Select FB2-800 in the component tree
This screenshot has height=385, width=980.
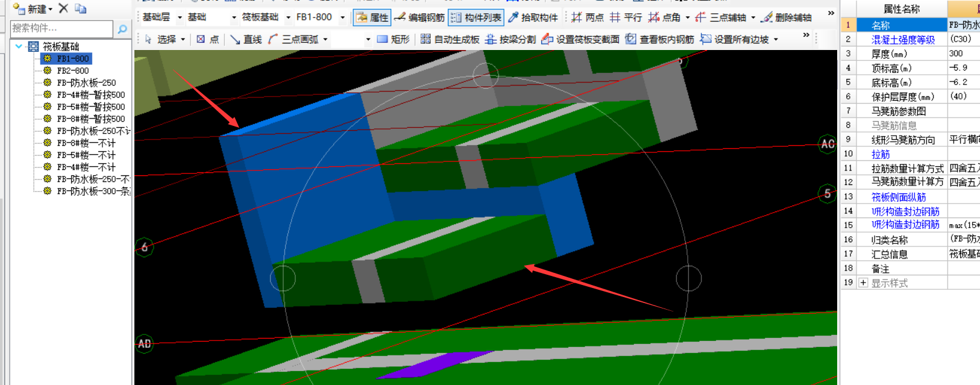point(73,70)
